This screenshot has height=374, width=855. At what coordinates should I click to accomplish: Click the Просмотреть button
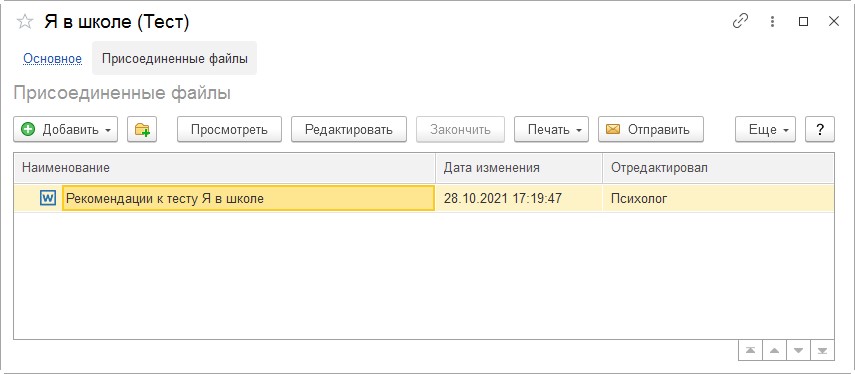(229, 129)
